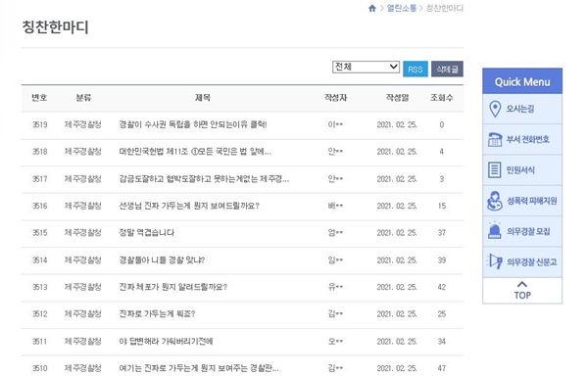
Task: Go to TOP of page
Action: [x=522, y=291]
